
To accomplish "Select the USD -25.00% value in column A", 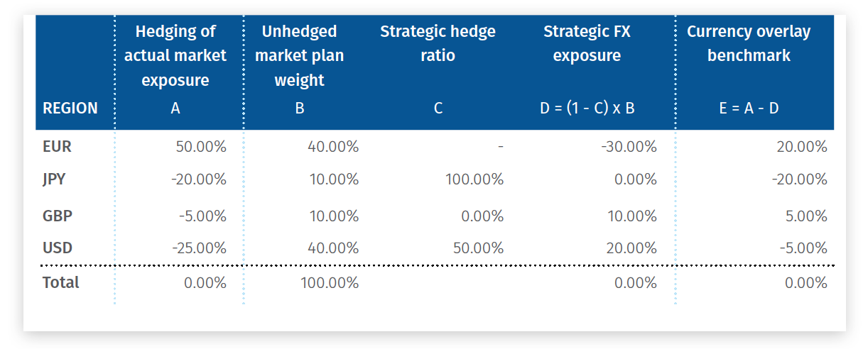I will pos(199,248).
